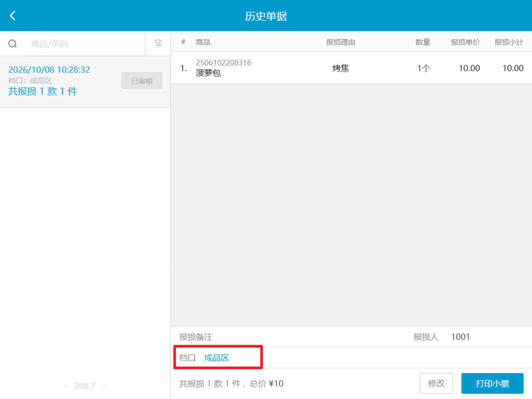Viewport: 532px width, 399px height.
Task: Click the 历史单据 page title
Action: [x=266, y=16]
